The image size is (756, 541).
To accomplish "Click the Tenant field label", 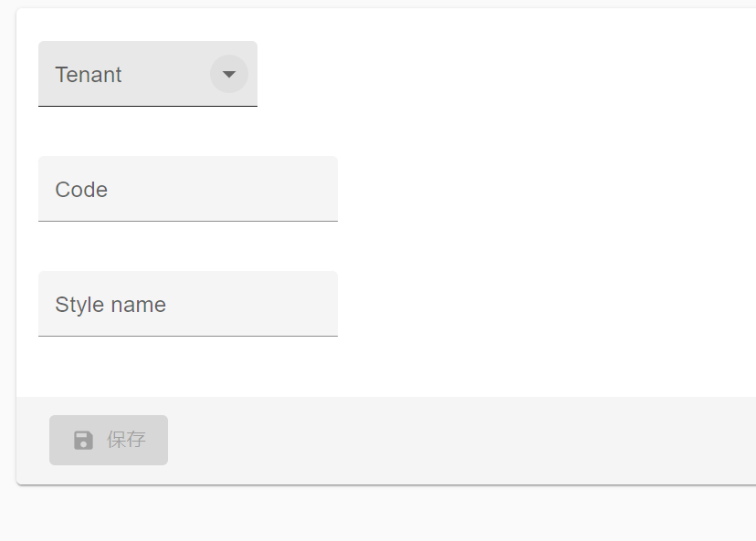I will click(89, 75).
